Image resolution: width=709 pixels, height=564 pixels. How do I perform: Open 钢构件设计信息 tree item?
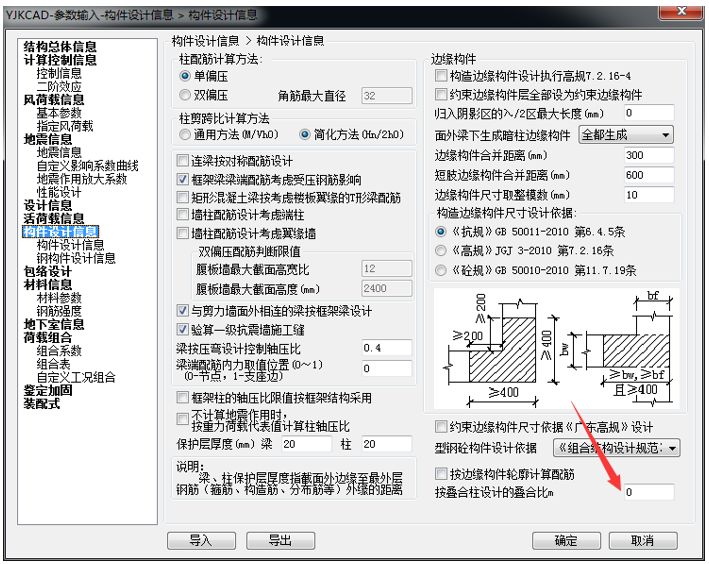pyautogui.click(x=76, y=258)
